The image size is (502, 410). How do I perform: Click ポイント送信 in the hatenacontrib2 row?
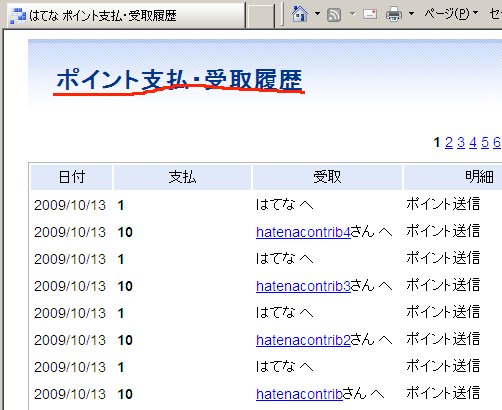(443, 339)
